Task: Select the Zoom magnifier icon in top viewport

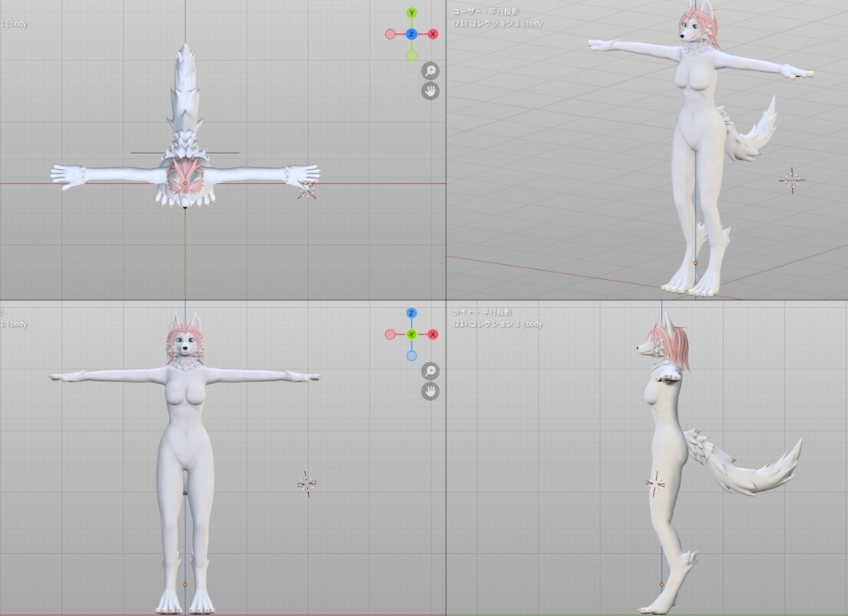Action: click(x=431, y=70)
